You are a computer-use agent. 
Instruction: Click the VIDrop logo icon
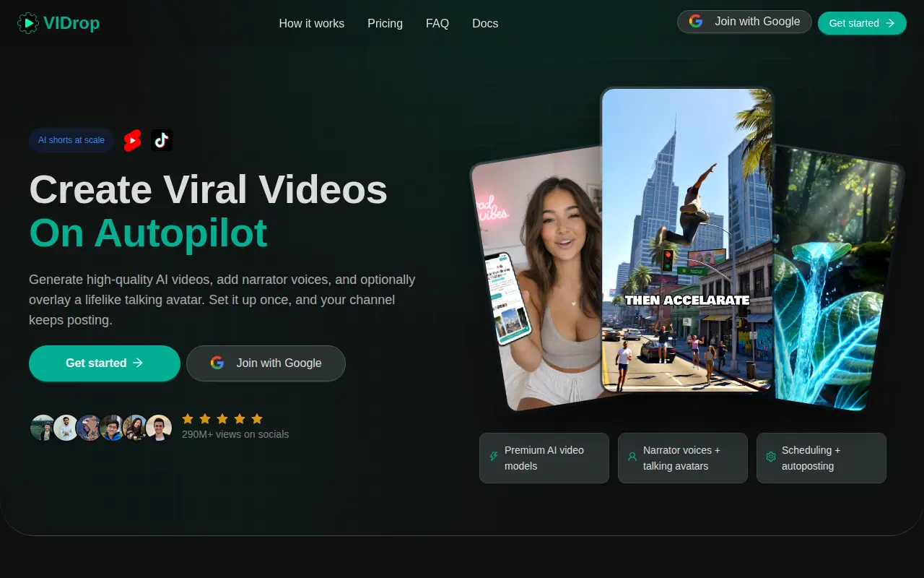click(28, 23)
